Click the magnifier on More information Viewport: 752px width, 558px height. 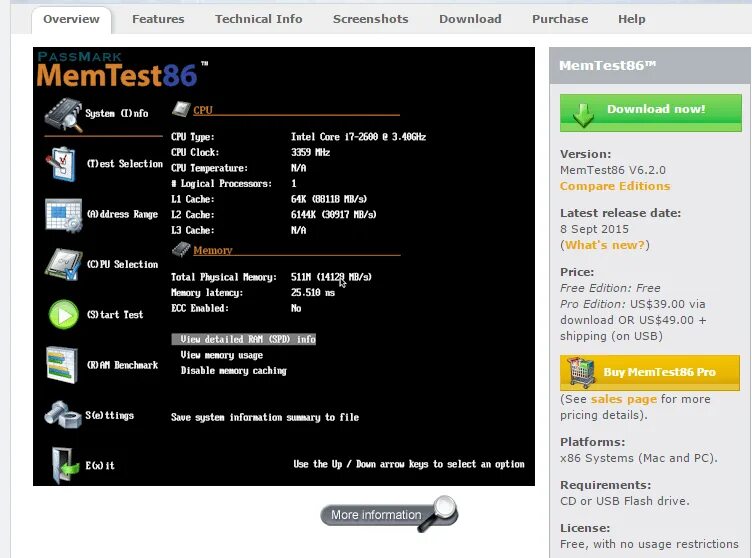438,512
